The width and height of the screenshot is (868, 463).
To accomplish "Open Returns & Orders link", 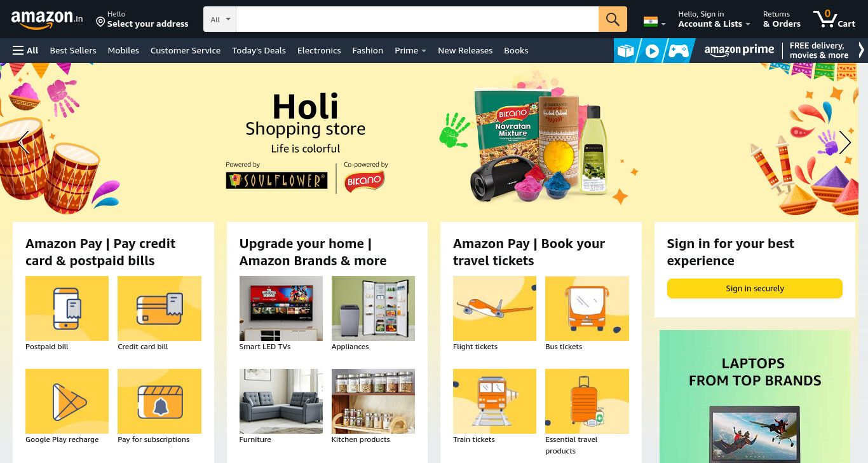I will pos(782,19).
